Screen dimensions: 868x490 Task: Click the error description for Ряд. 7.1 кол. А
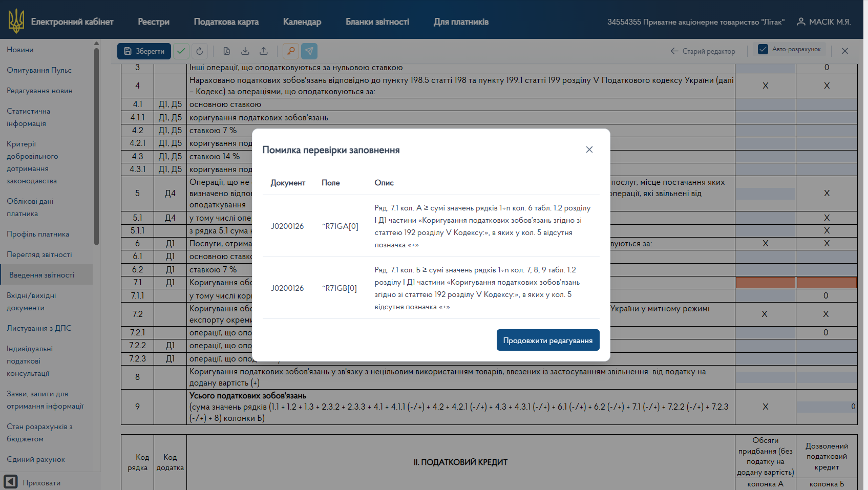(482, 226)
